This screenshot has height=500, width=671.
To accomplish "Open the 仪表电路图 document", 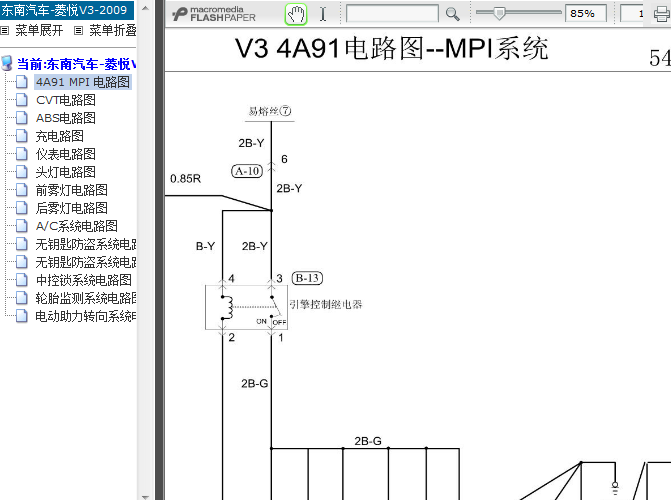I will click(65, 154).
